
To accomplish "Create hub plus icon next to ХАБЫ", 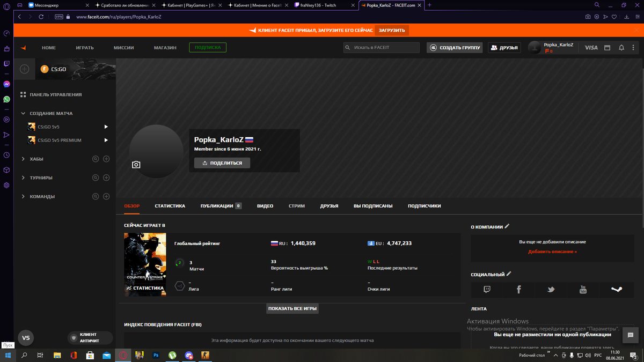I will pos(106,159).
